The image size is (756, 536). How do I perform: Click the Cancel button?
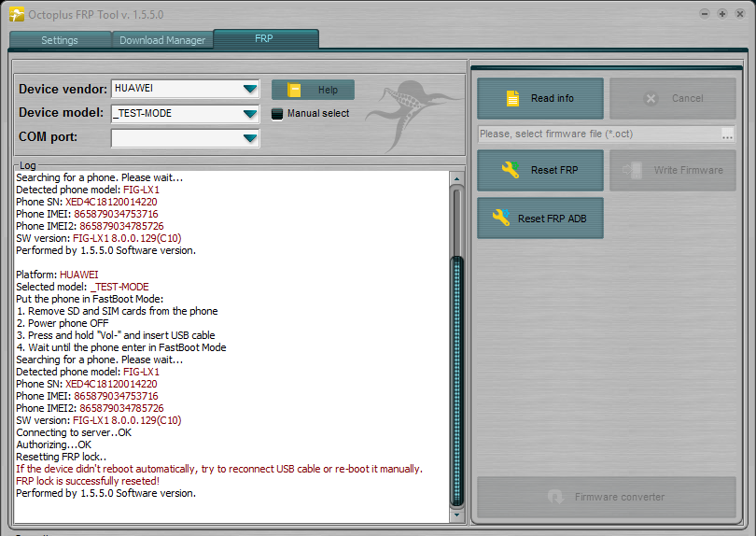673,98
